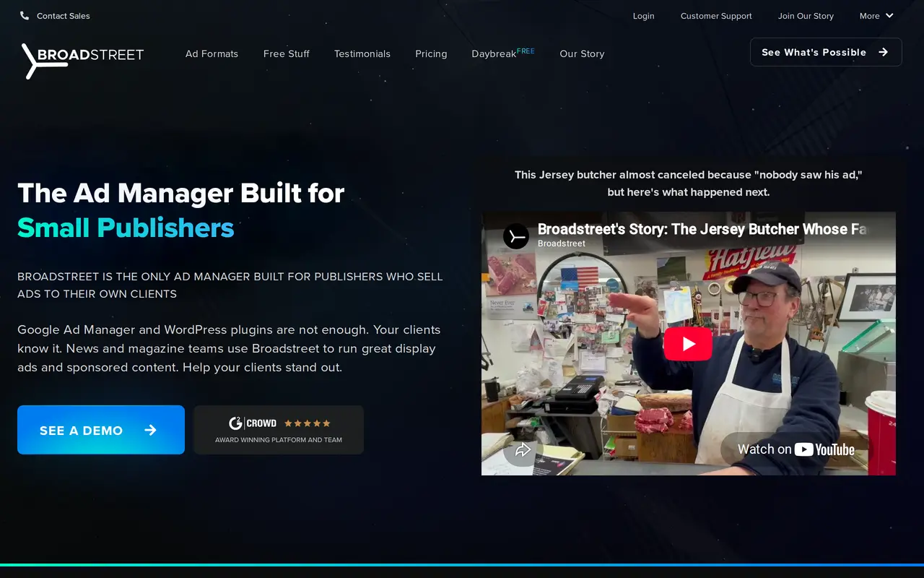The image size is (924, 578).
Task: Open Daybreak FREE nav item
Action: (503, 53)
